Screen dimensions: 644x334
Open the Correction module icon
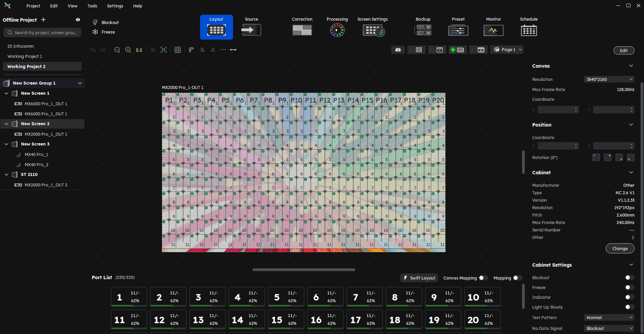pos(302,30)
